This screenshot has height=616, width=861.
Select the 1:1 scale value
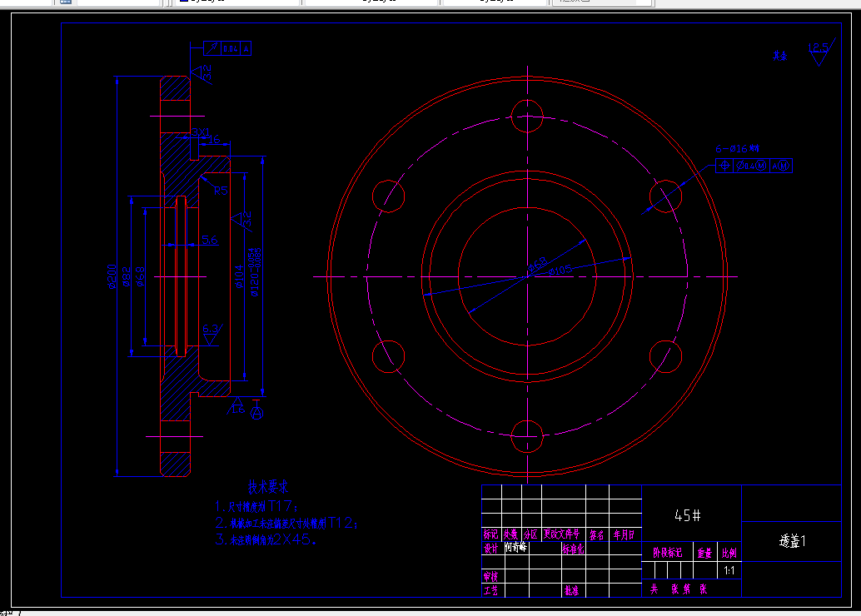tap(729, 571)
